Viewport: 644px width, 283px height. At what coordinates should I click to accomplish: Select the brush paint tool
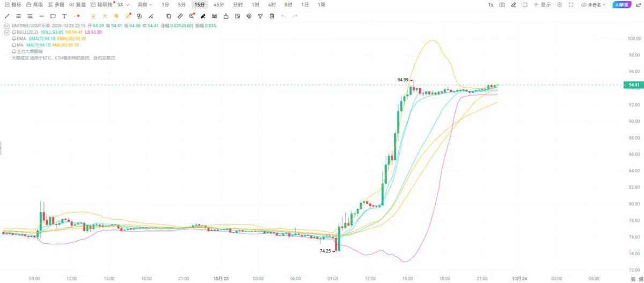[x=203, y=16]
